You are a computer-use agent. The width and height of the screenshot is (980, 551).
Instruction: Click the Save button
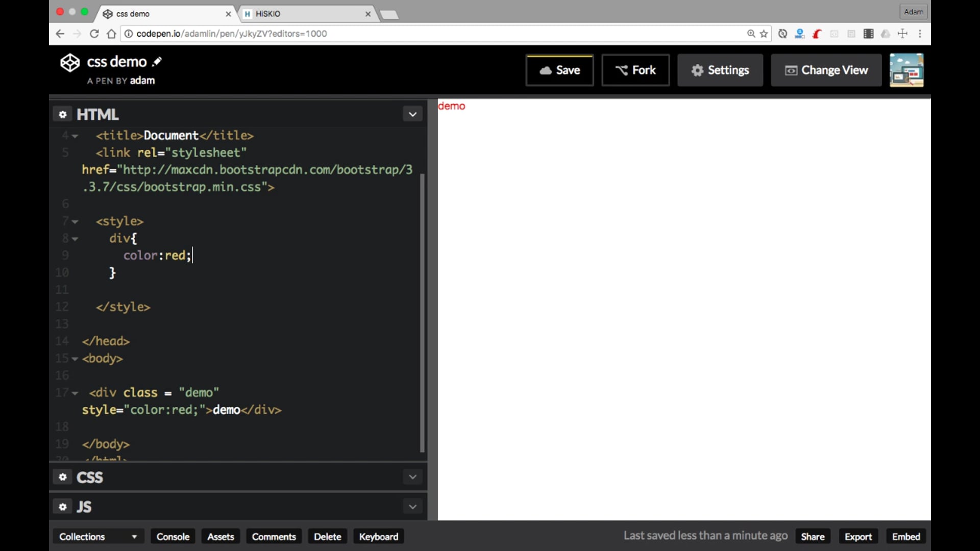(559, 70)
